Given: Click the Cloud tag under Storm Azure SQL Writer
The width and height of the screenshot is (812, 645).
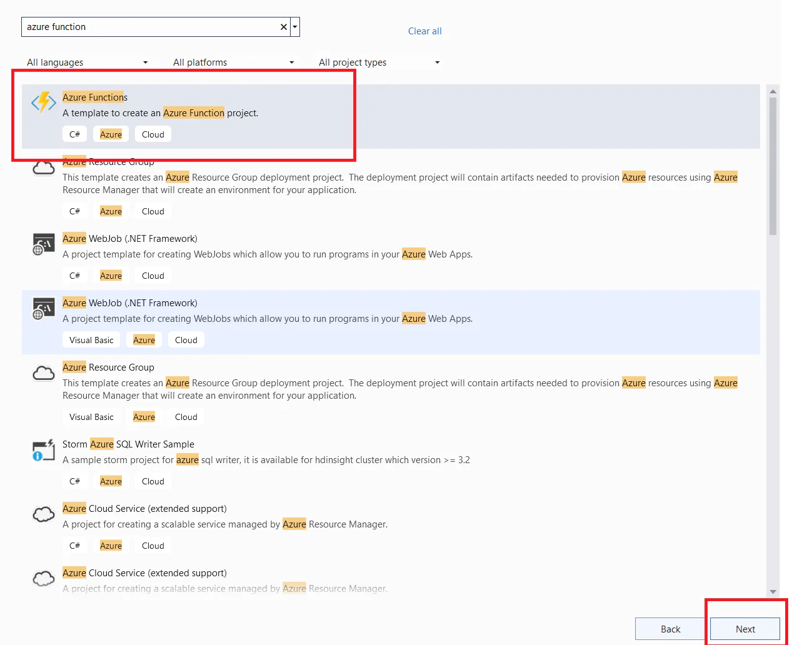Looking at the screenshot, I should click(x=153, y=481).
